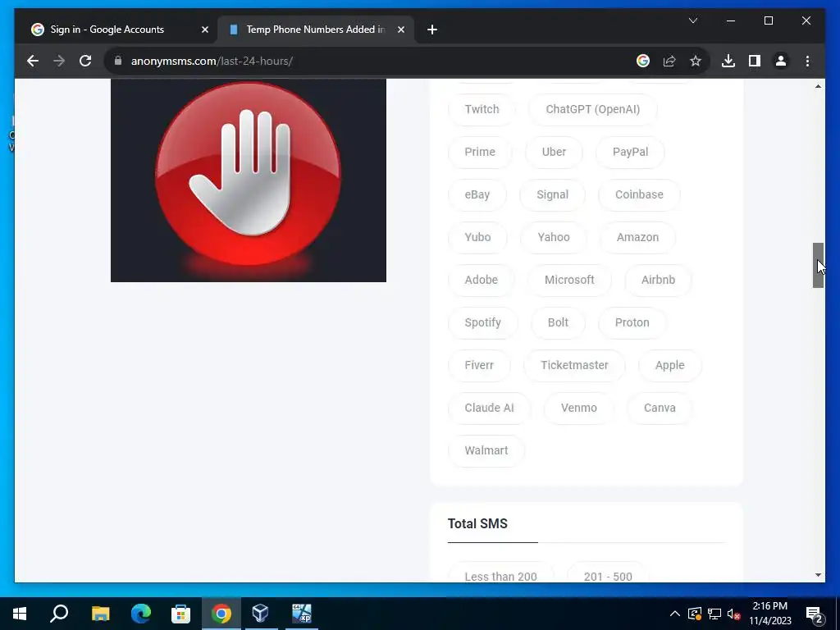840x630 pixels.
Task: Open the taskbar clock and date
Action: [769, 614]
